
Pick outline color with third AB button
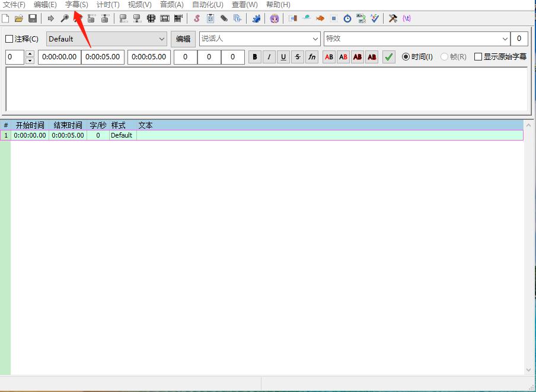tap(358, 57)
